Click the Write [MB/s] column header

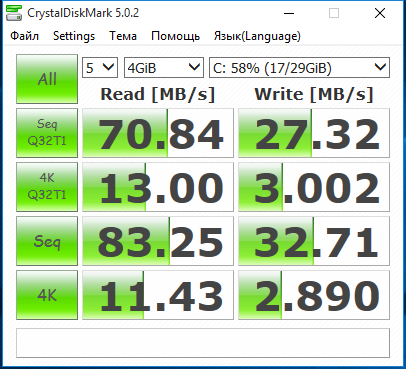pyautogui.click(x=314, y=94)
